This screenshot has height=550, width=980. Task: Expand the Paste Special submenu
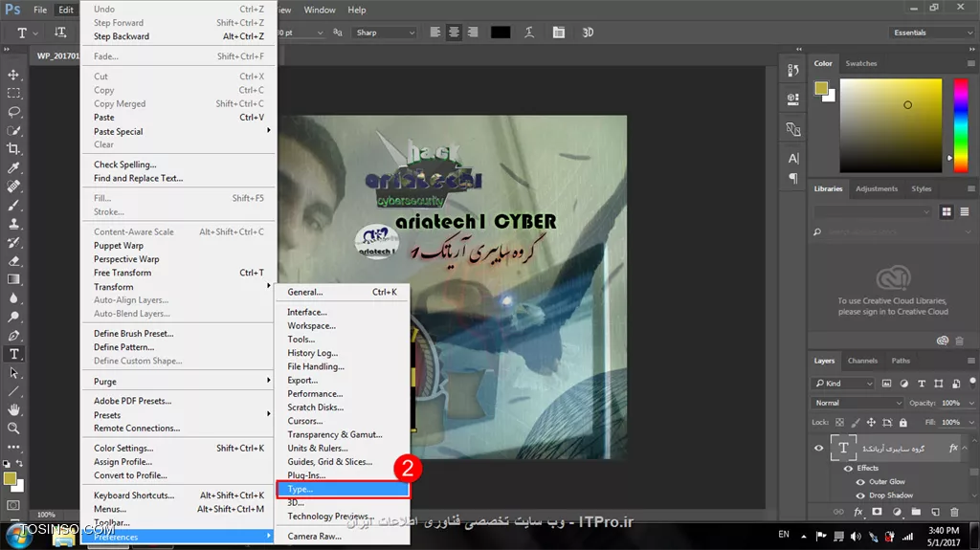pos(179,131)
